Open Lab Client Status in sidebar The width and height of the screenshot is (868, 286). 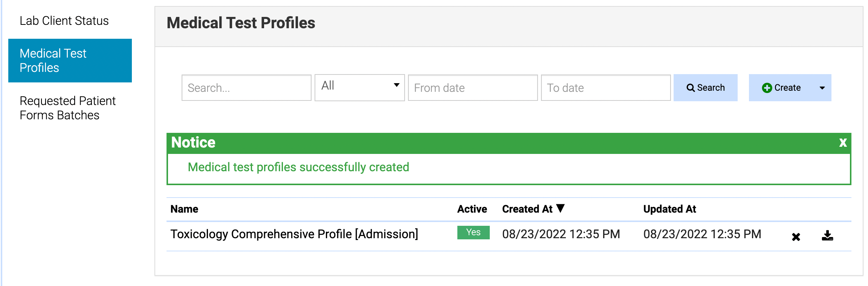pos(64,21)
